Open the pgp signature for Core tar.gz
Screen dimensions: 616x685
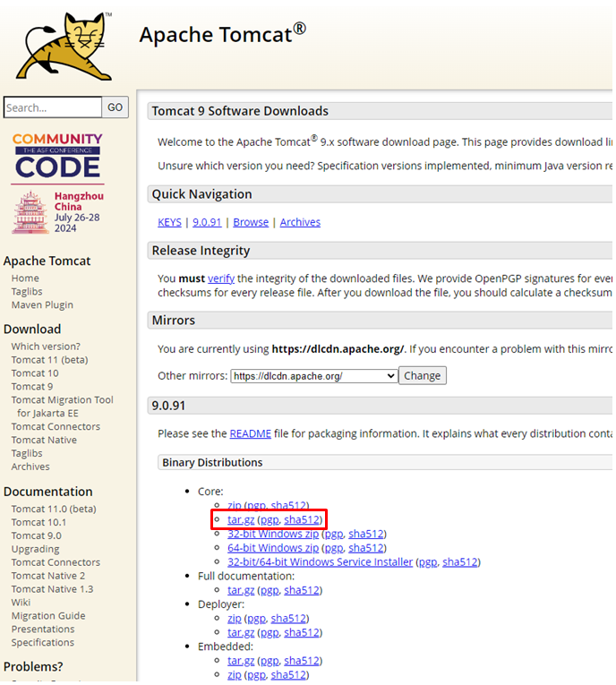point(269,520)
